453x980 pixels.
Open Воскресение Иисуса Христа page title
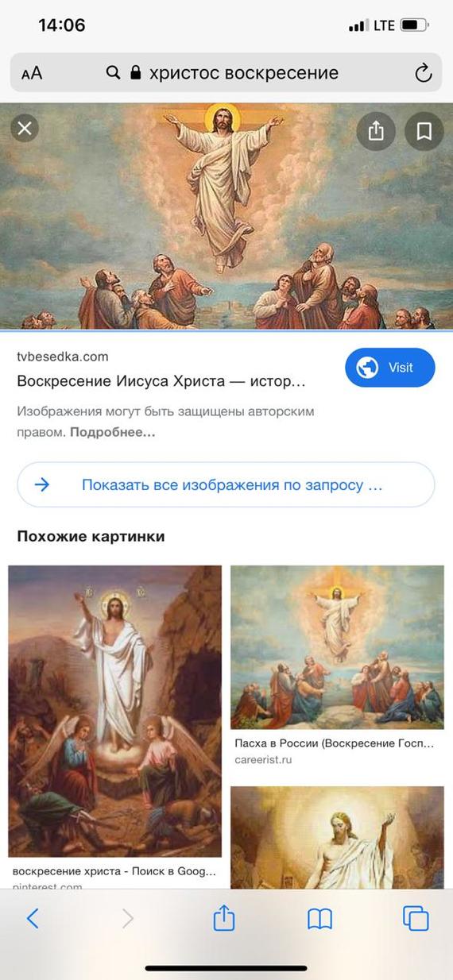point(161,381)
